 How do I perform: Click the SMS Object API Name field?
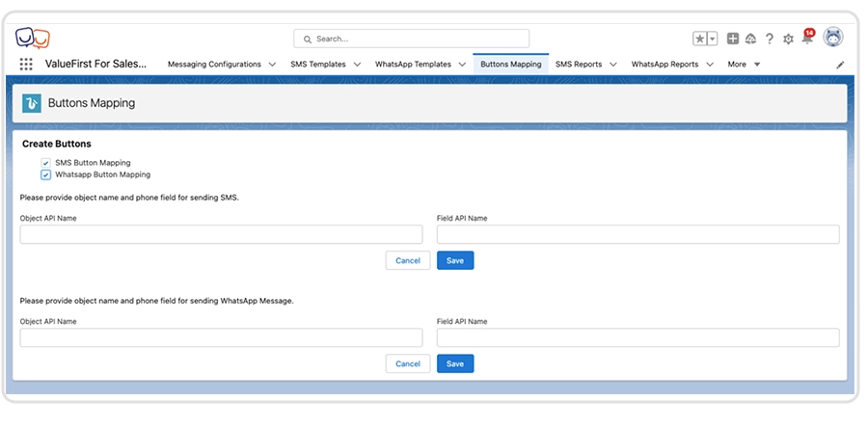221,234
